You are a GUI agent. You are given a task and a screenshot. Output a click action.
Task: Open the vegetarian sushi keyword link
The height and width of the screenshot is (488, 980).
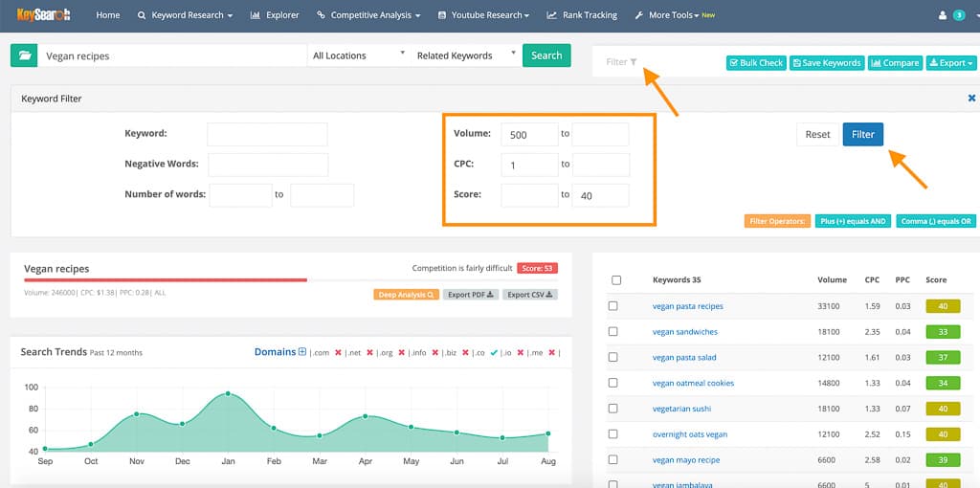681,409
